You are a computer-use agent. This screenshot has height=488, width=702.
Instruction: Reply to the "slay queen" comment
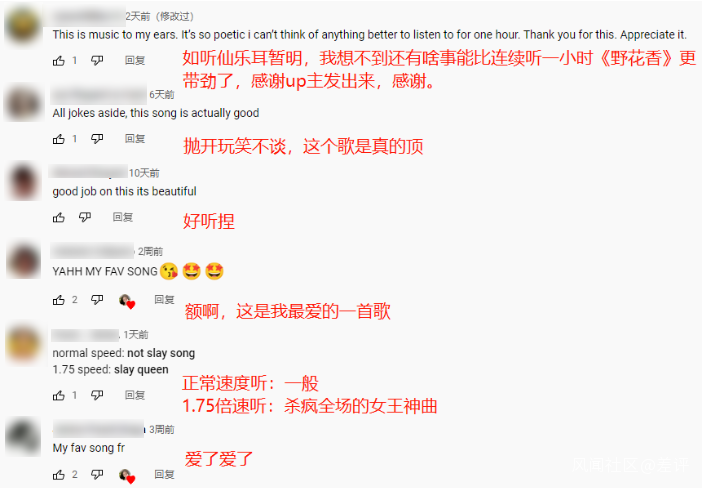135,395
